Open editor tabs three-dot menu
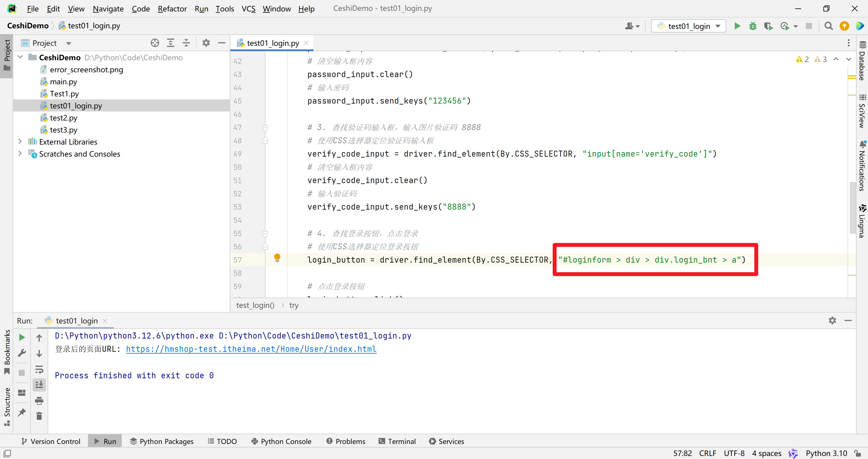 [x=848, y=43]
